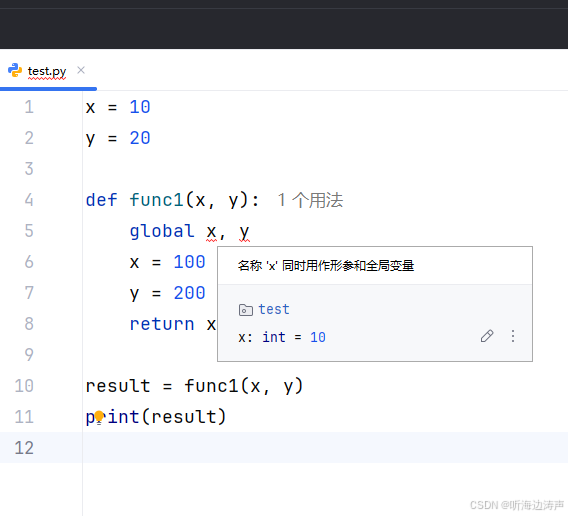Viewport: 568px width, 516px height.
Task: Click the Python file icon on test.py tab
Action: coord(15,70)
